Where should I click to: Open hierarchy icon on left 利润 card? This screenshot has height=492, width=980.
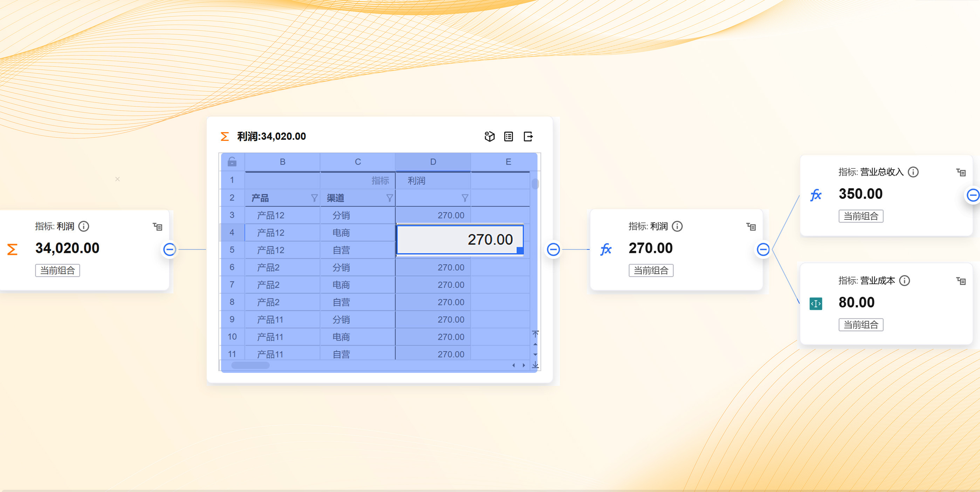(x=158, y=227)
